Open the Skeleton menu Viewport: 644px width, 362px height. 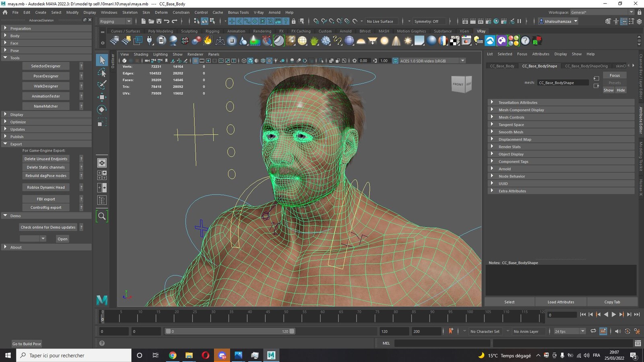click(130, 12)
